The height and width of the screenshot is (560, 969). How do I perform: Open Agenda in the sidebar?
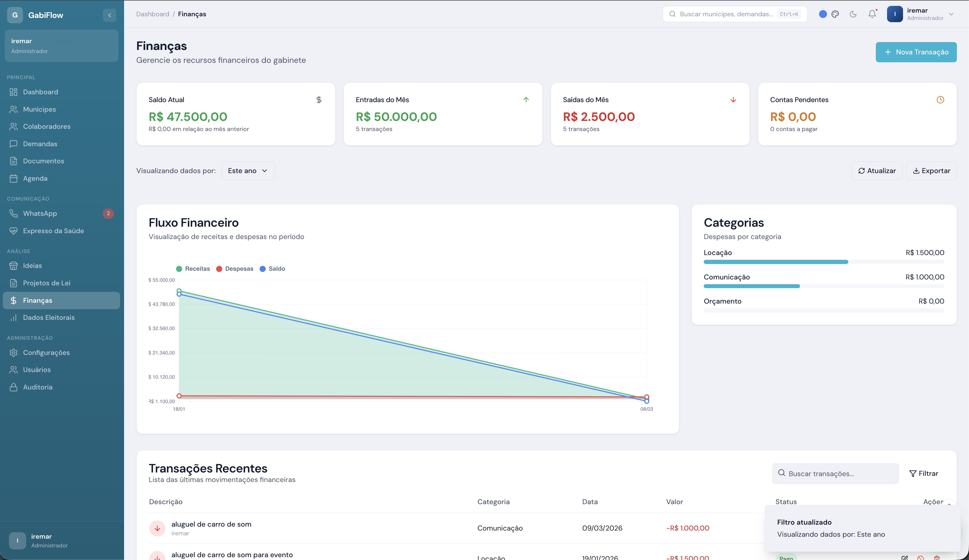(x=61, y=178)
